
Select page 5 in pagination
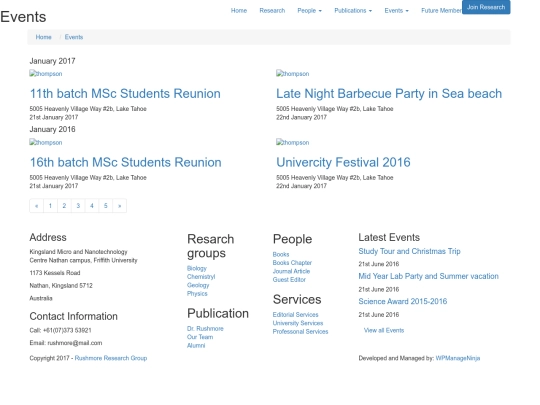(106, 206)
